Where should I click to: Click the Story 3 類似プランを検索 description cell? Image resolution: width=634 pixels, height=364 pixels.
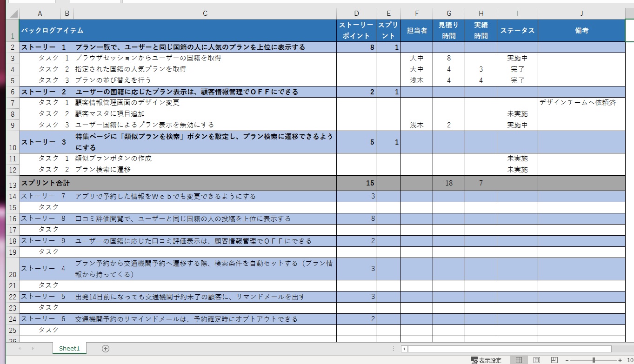(x=205, y=142)
